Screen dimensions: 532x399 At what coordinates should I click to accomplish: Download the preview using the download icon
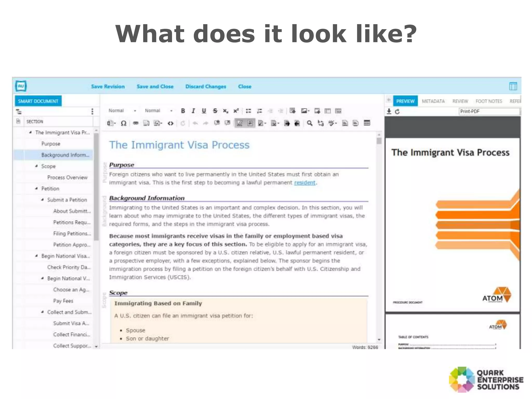(x=389, y=111)
